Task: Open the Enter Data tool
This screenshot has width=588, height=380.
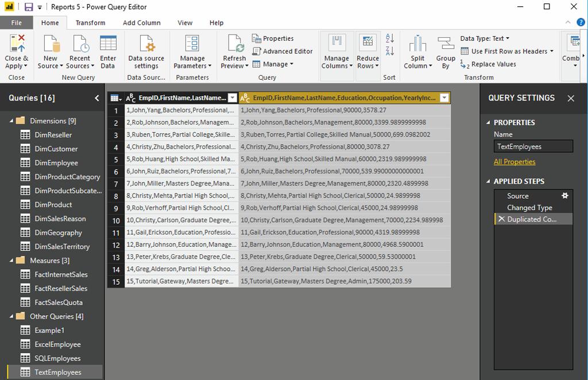Action: click(108, 45)
